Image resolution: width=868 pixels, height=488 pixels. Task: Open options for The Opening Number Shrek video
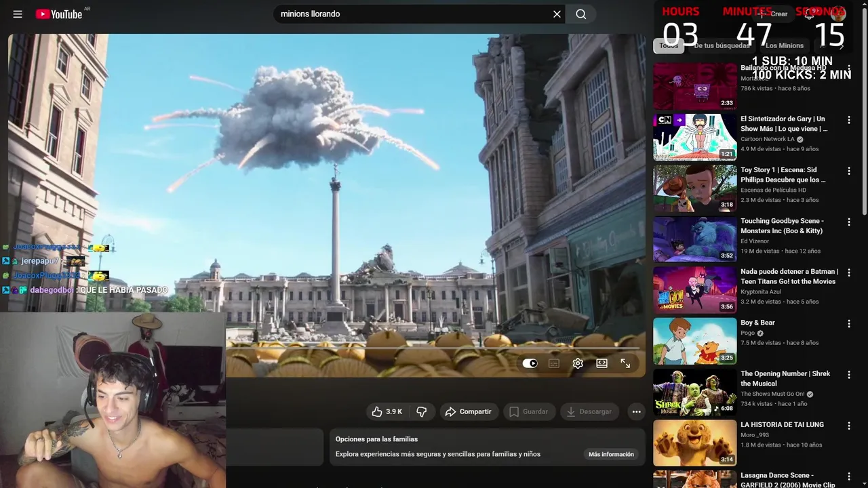pyautogui.click(x=848, y=375)
